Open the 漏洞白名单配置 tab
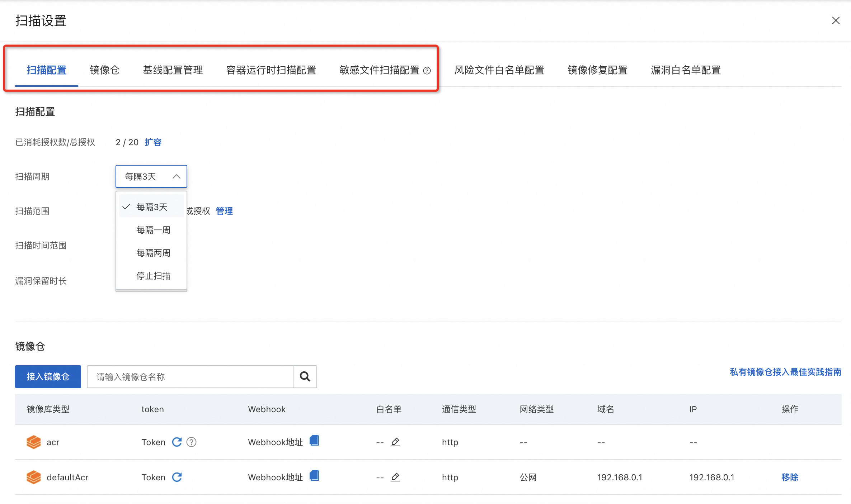Screen dimensions: 851x504 coord(686,70)
